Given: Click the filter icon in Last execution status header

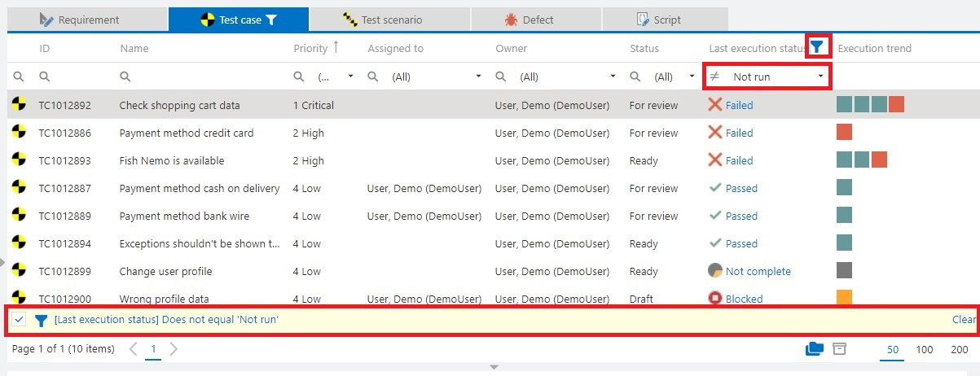Looking at the screenshot, I should click(817, 48).
